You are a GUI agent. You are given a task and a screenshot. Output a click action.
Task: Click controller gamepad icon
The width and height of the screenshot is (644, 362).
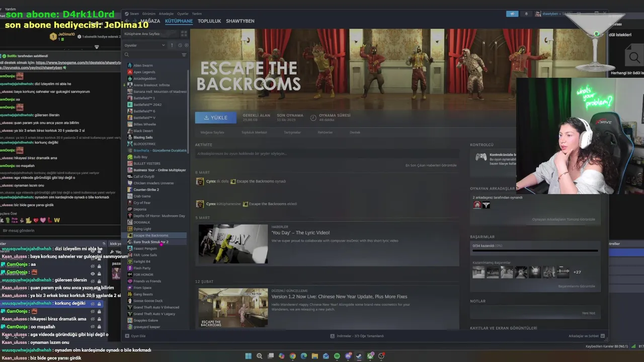pos(481,157)
